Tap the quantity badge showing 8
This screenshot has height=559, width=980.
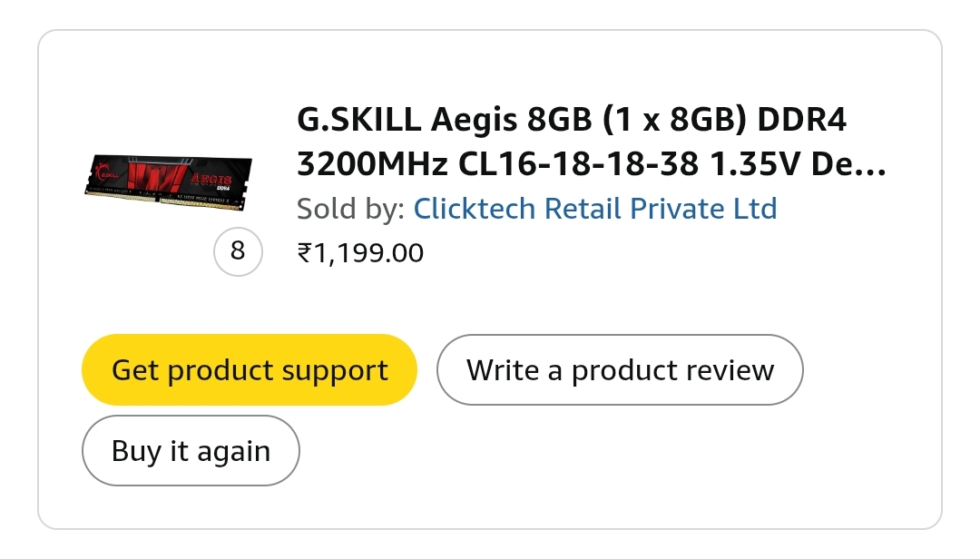coord(238,251)
